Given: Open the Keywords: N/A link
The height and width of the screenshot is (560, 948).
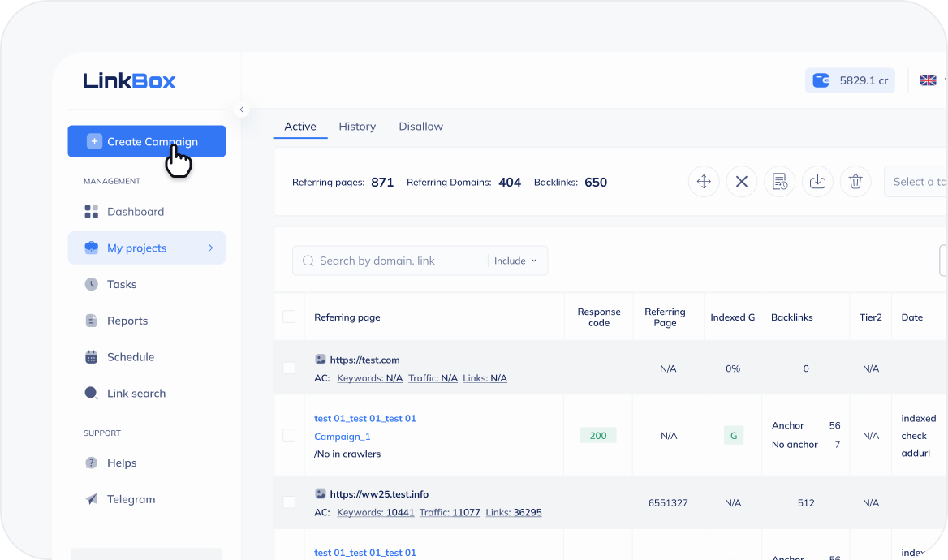Looking at the screenshot, I should pyautogui.click(x=370, y=378).
